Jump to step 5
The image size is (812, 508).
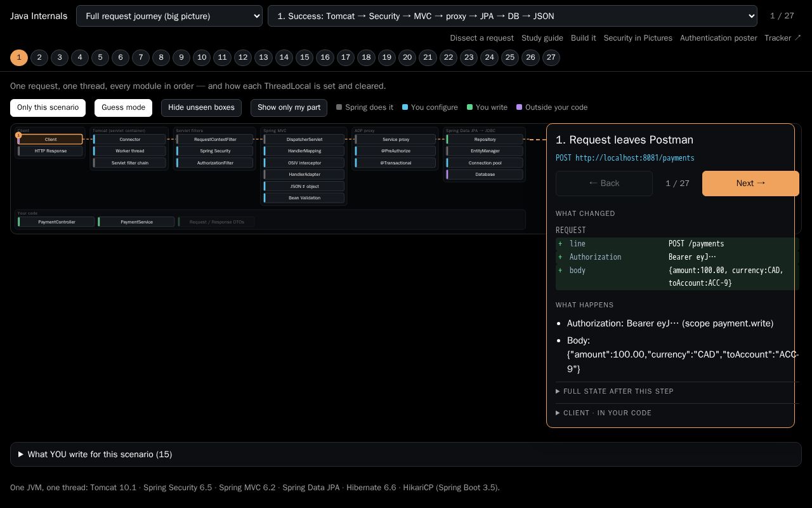point(100,58)
